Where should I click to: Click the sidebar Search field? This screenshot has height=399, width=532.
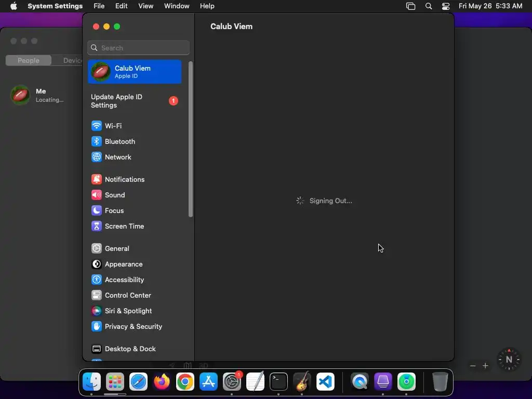[138, 48]
